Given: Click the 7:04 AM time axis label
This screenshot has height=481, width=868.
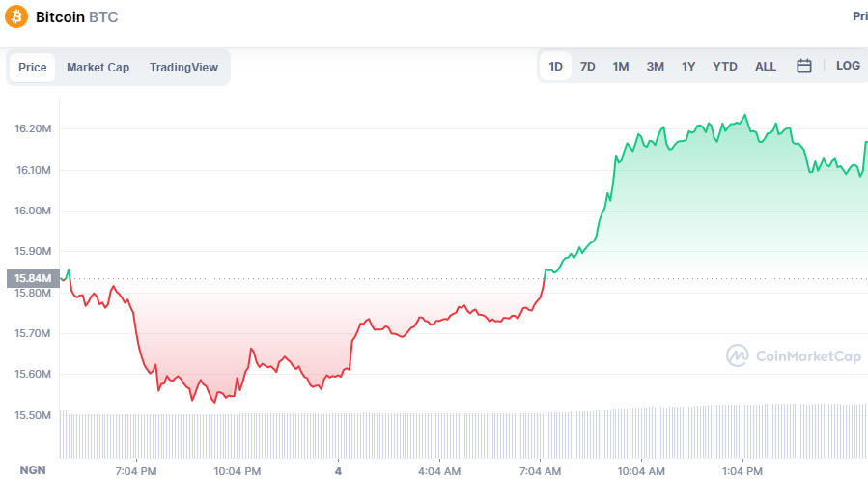Looking at the screenshot, I should (x=540, y=471).
